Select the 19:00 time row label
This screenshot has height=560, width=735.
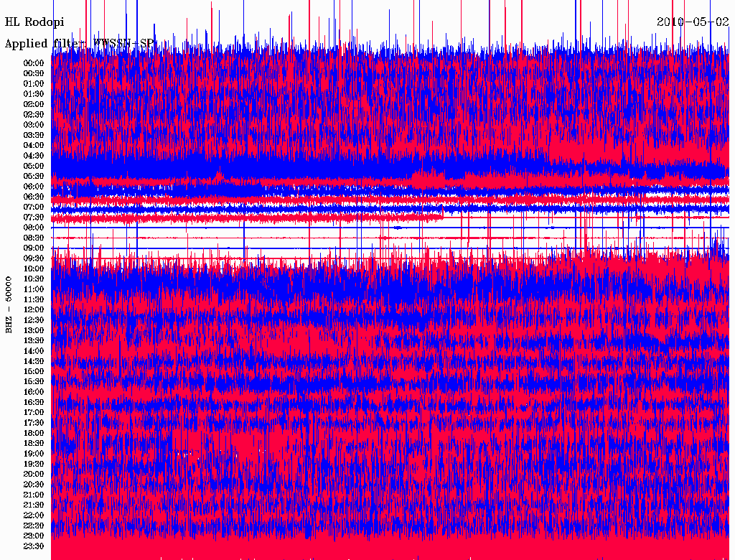coord(34,454)
